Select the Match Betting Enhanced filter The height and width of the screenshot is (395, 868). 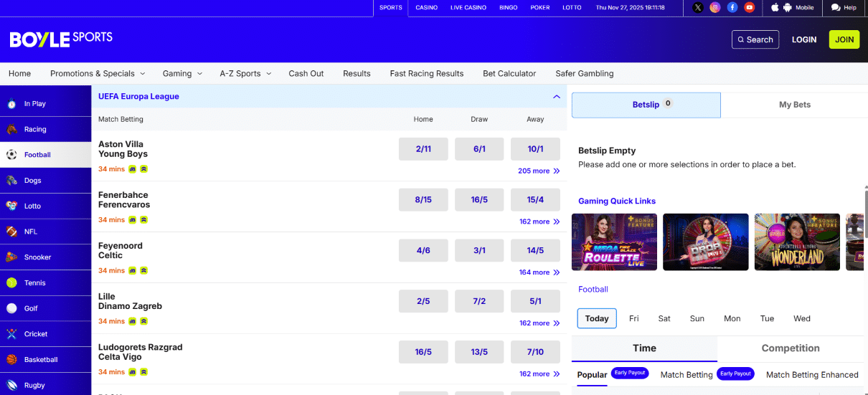pos(812,375)
